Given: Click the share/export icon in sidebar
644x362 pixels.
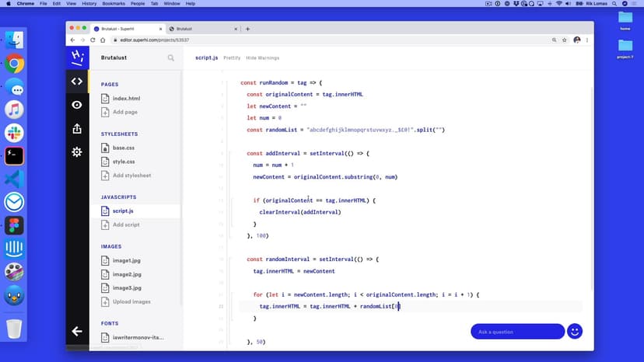Looking at the screenshot, I should 76,128.
